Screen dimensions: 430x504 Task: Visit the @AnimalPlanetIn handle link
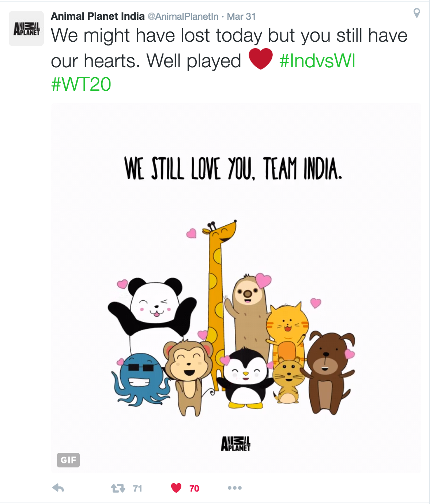pyautogui.click(x=183, y=16)
